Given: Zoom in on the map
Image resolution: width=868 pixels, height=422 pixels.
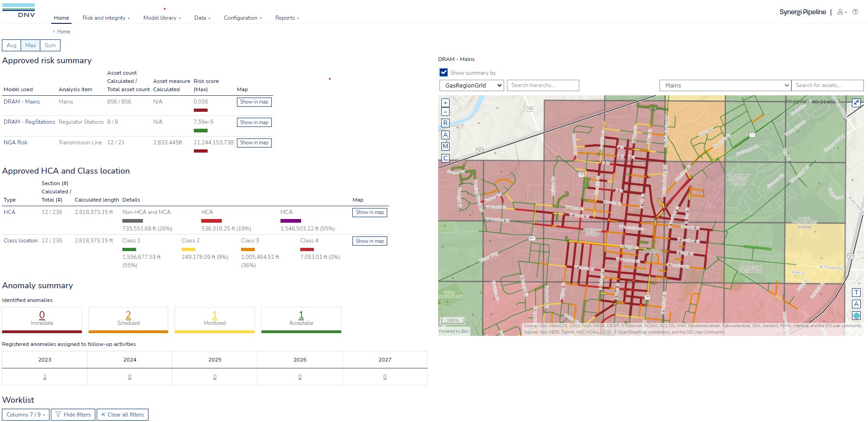Looking at the screenshot, I should [445, 102].
